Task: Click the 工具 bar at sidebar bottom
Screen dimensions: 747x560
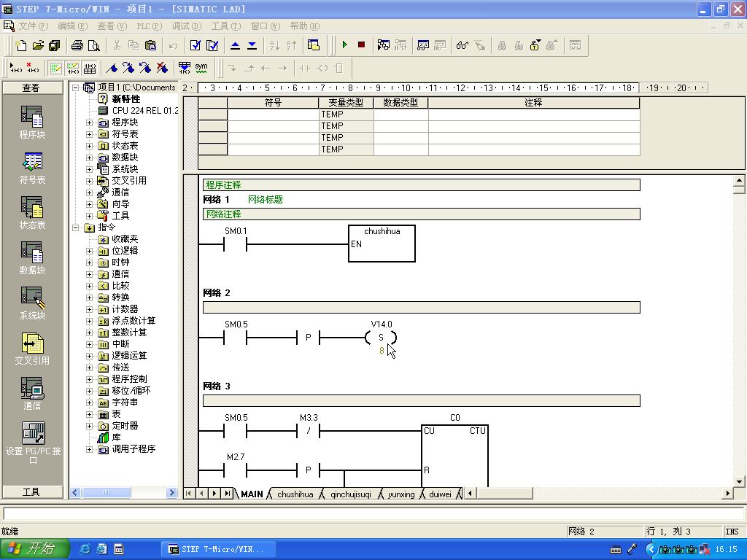Action: click(31, 492)
